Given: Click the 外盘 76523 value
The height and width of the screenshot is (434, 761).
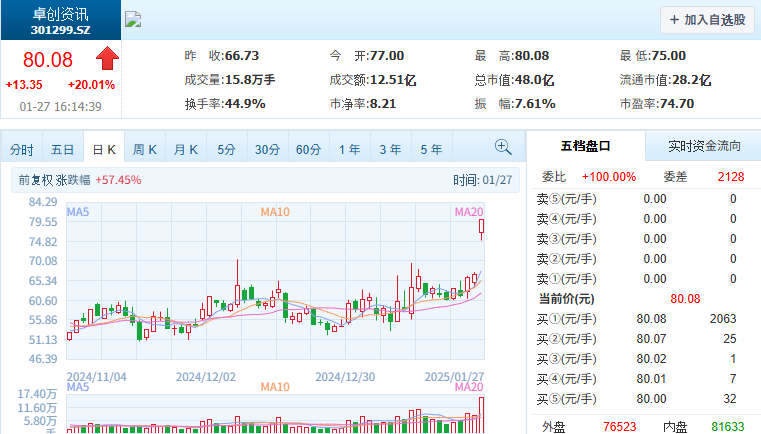Looking at the screenshot, I should coord(619,427).
